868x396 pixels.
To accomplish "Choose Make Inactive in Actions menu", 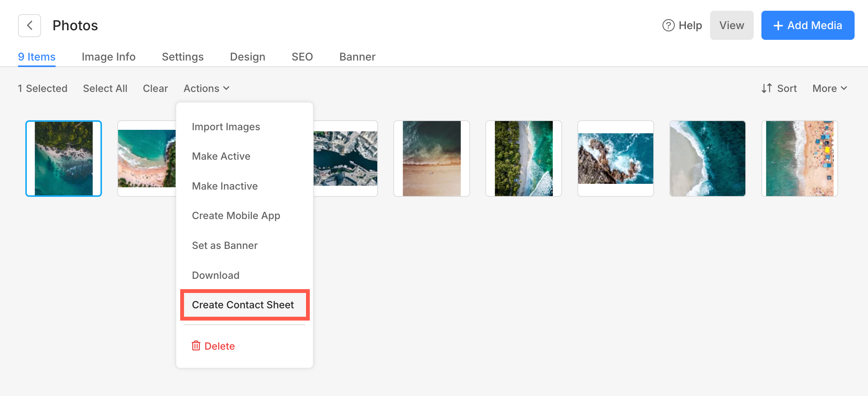I will [225, 186].
